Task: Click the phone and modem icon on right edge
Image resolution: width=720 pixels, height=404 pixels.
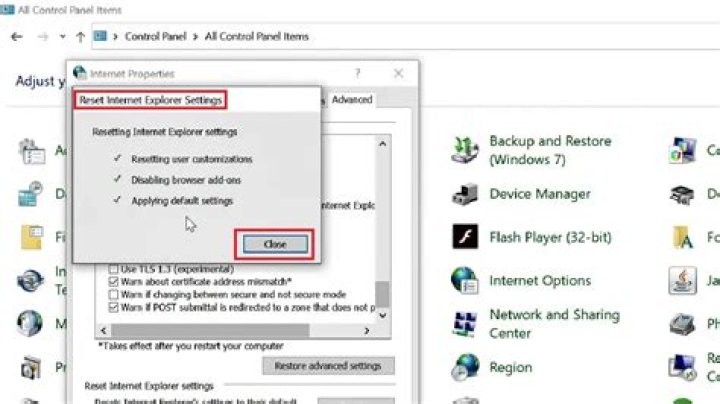Action: click(x=682, y=324)
